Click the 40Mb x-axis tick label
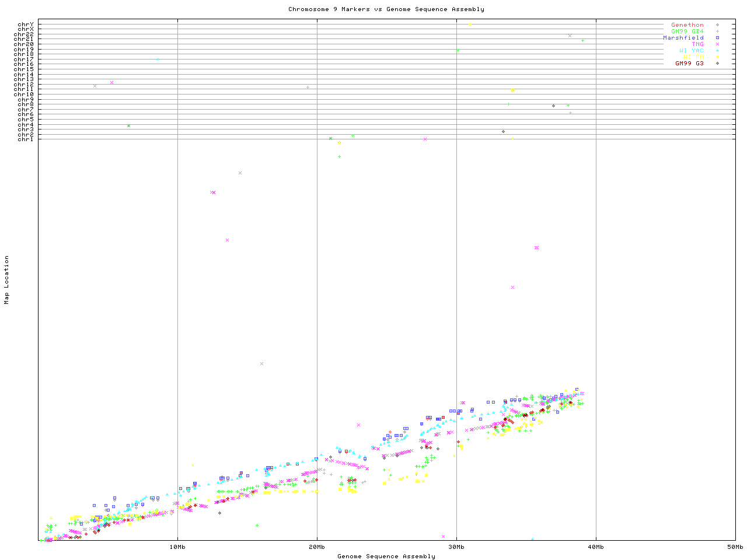This screenshot has height=560, width=747. tap(596, 547)
